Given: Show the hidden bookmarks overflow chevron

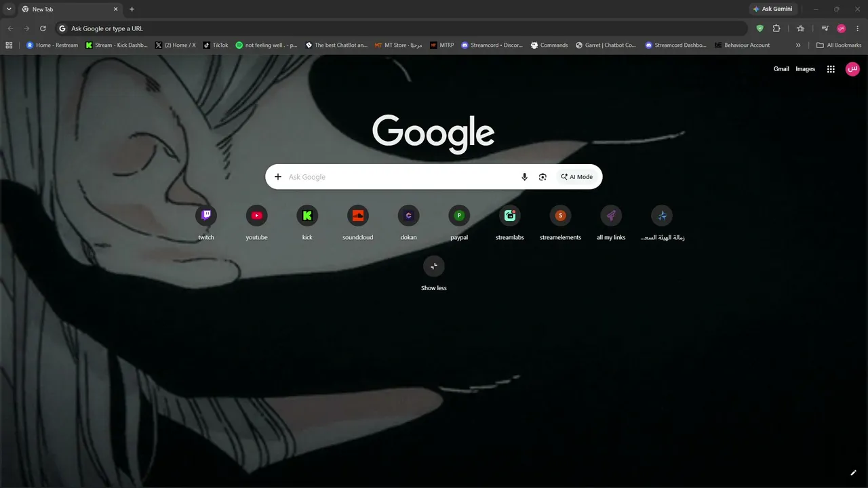Looking at the screenshot, I should pos(798,45).
